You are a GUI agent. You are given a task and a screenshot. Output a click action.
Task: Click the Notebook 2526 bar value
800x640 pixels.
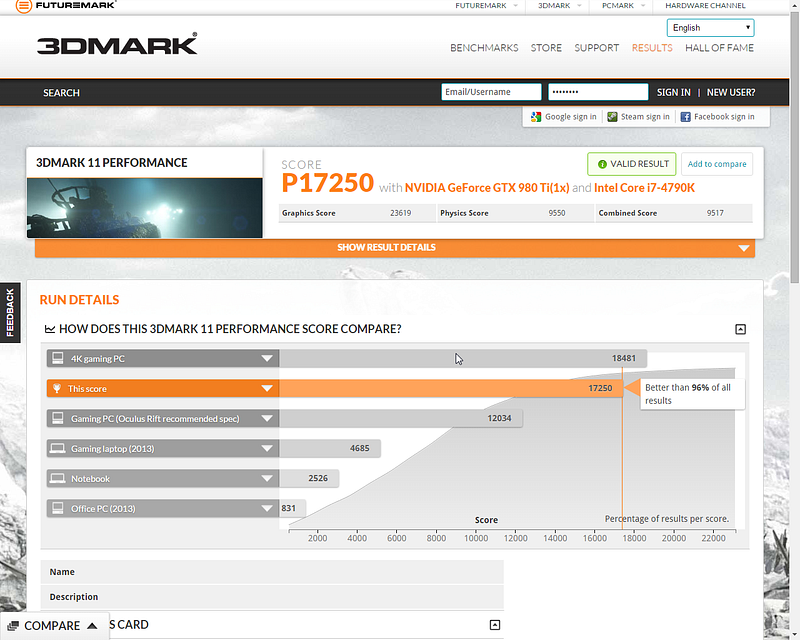[x=318, y=479]
